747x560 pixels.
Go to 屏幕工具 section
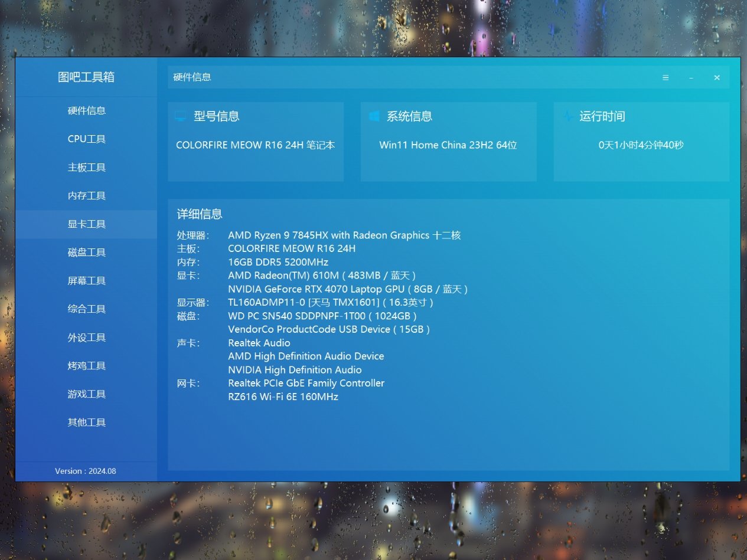click(87, 280)
